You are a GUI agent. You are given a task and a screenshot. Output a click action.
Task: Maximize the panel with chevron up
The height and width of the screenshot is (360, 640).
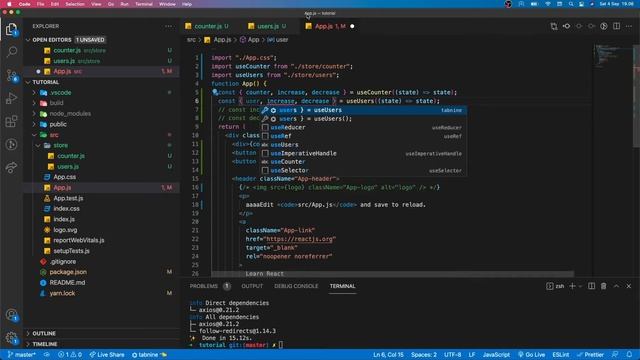coord(616,286)
